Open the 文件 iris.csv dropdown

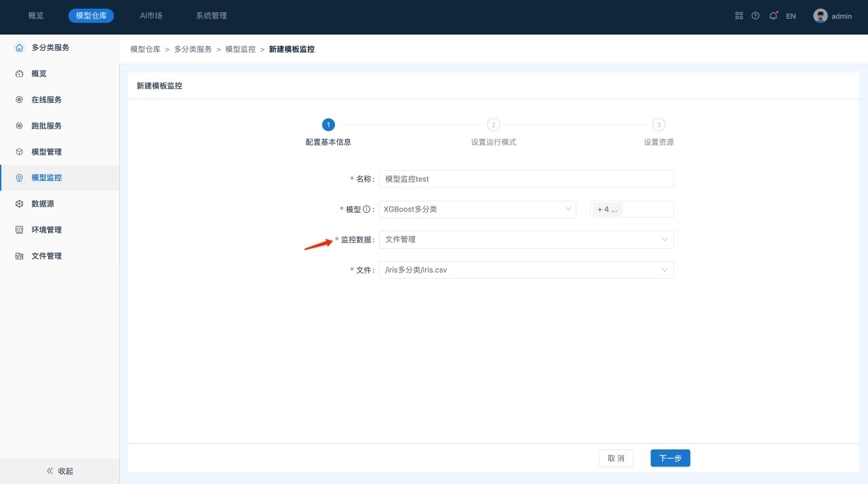(x=526, y=270)
